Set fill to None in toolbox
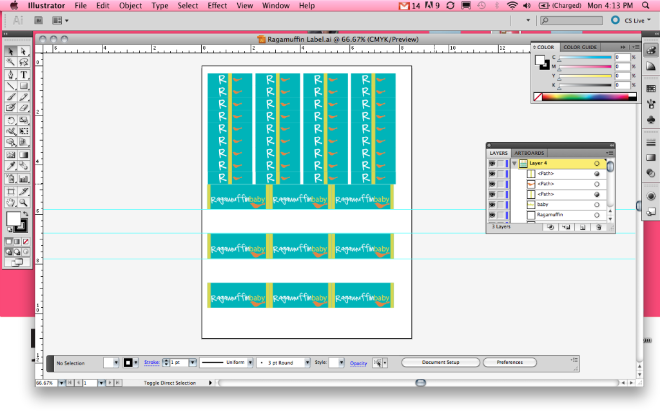The width and height of the screenshot is (660, 413). [26, 242]
